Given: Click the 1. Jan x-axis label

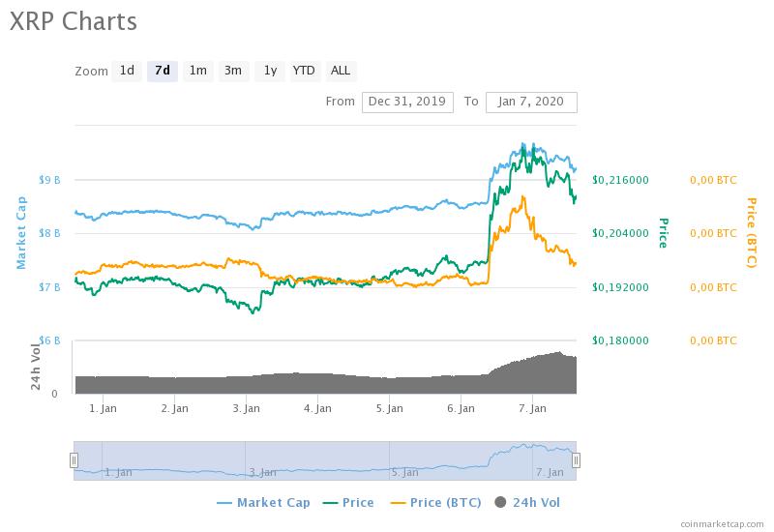Looking at the screenshot, I should coord(103,408).
